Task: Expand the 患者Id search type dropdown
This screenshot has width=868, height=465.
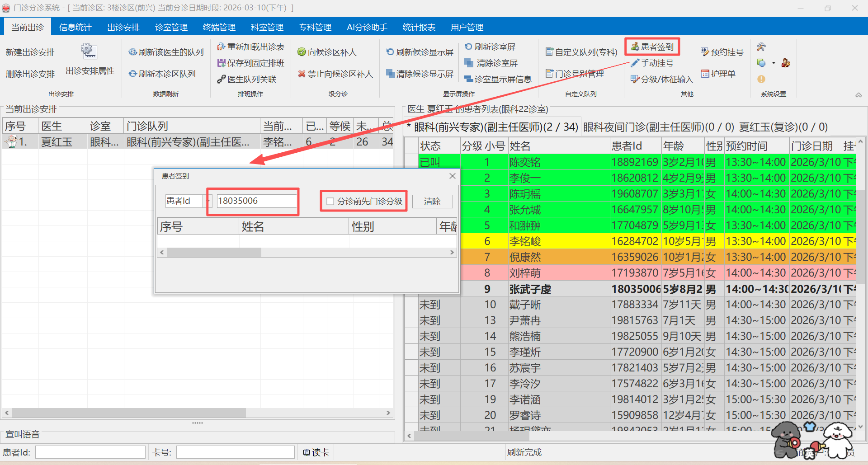Action: [208, 201]
